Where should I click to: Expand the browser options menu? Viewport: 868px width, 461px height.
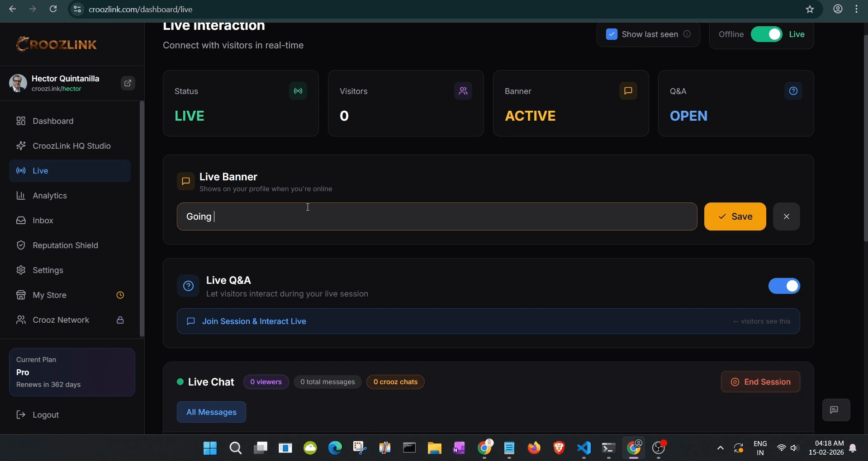pos(858,9)
